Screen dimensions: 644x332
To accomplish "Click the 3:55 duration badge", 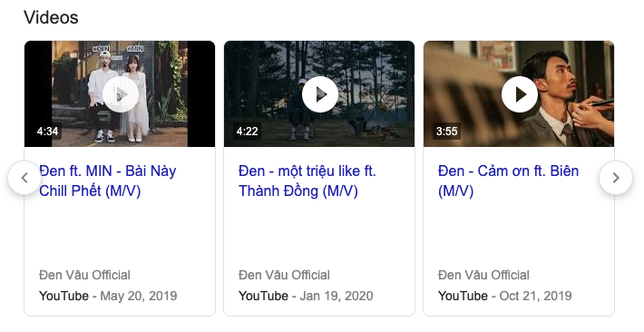I will (446, 132).
